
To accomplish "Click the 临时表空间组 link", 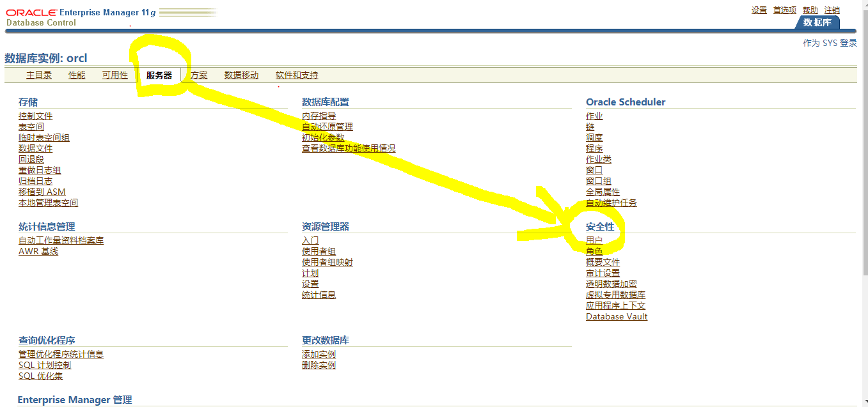I will [x=44, y=137].
